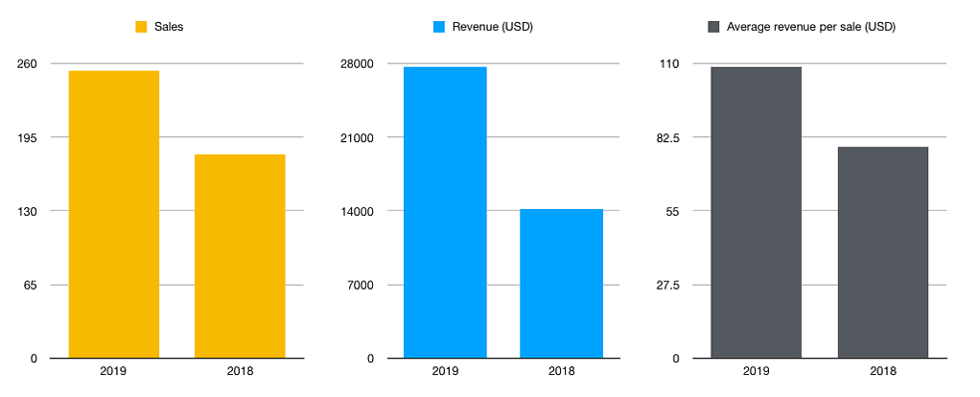Click the 14000 gridline label on Revenue chart

click(357, 212)
